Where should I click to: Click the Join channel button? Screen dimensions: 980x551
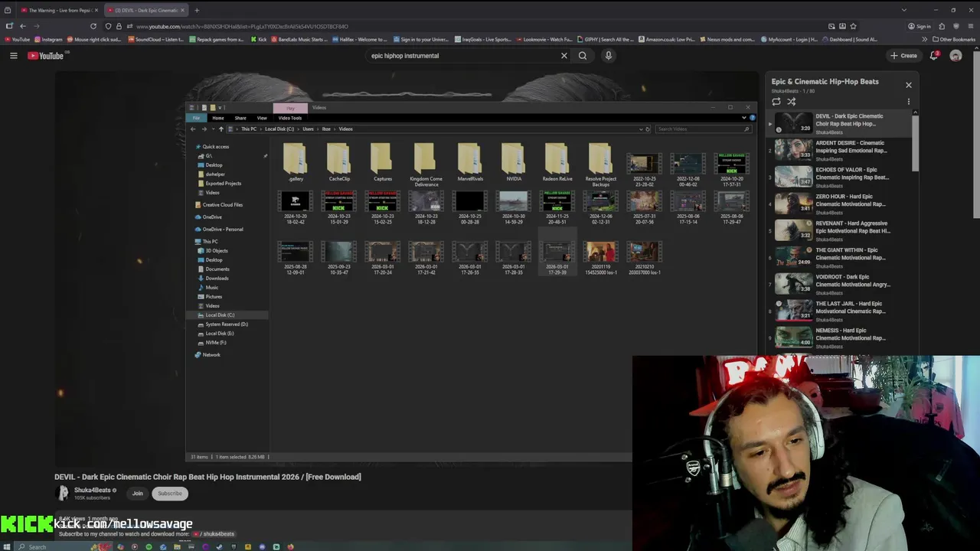[138, 494]
